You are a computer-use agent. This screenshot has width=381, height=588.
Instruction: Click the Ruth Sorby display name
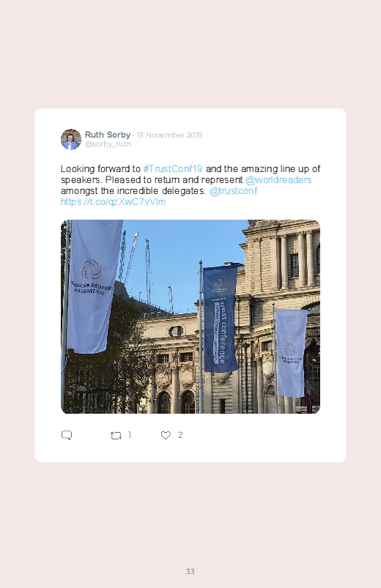pos(108,135)
